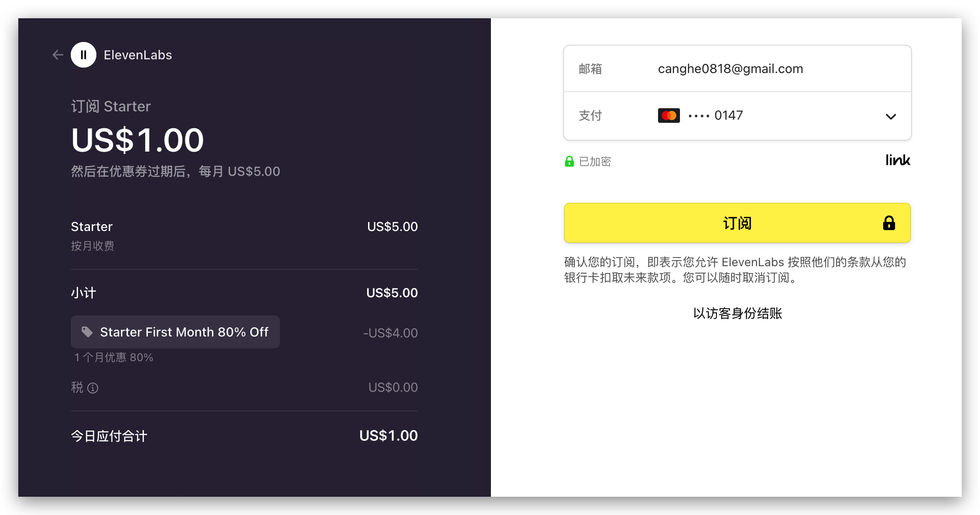Click the -US$4.00 discount amount
The width and height of the screenshot is (980, 515).
pyautogui.click(x=390, y=333)
